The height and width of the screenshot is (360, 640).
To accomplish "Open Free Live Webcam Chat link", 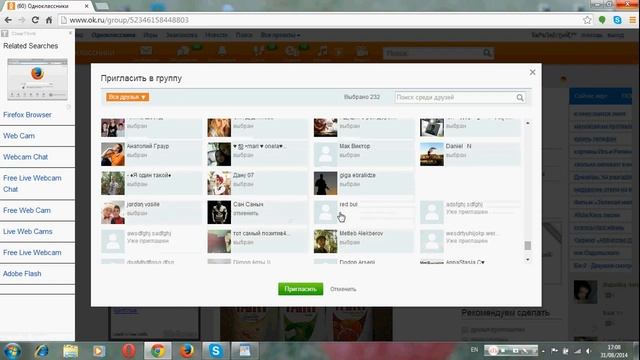I will click(32, 184).
